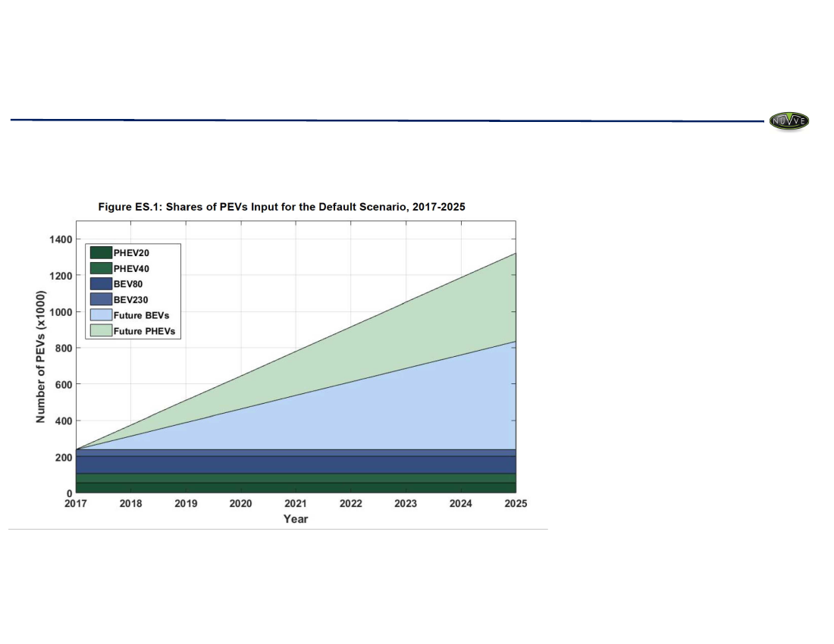Click the BEV230 legend color swatch
This screenshot has height=644, width=834.
pyautogui.click(x=101, y=300)
